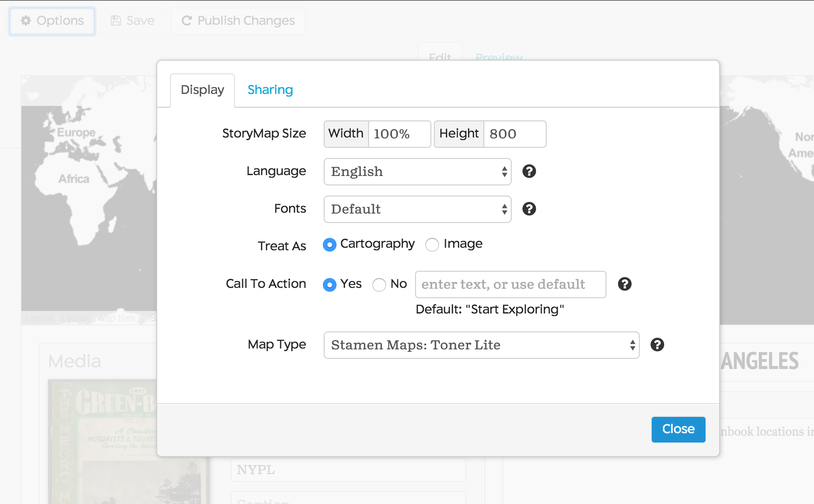814x504 pixels.
Task: Focus the call to action text field
Action: coord(510,284)
